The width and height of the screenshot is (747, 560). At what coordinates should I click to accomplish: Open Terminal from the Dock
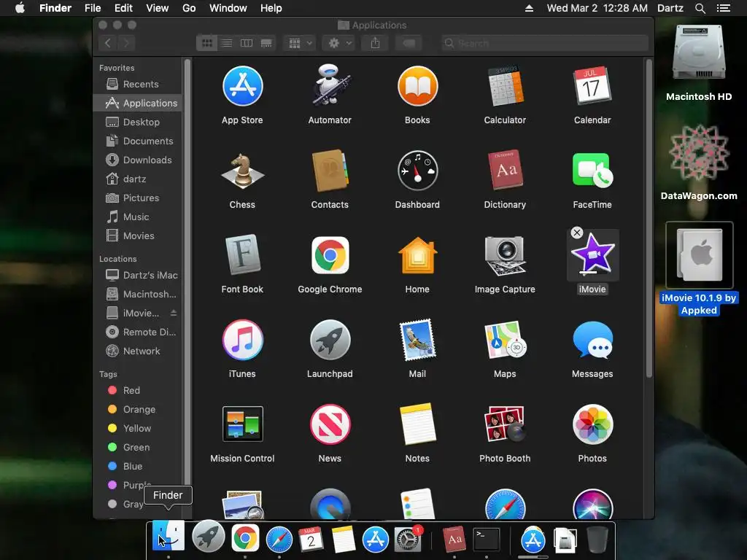pos(487,540)
